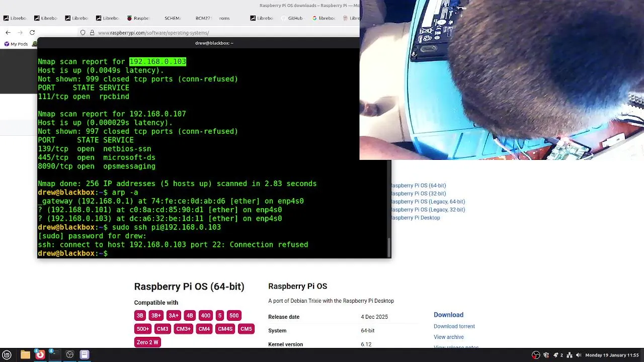The height and width of the screenshot is (362, 644).
Task: Show site security via padlock icon
Action: pyautogui.click(x=92, y=33)
